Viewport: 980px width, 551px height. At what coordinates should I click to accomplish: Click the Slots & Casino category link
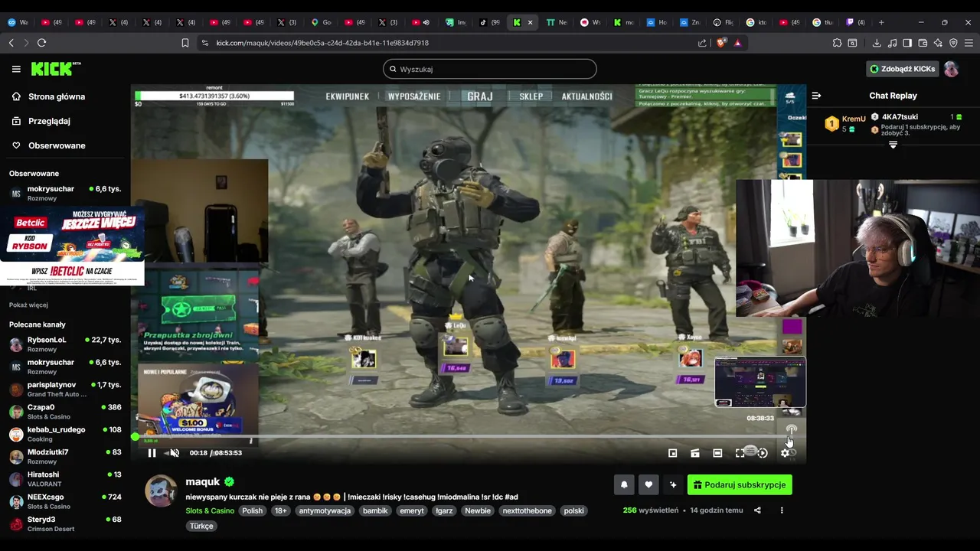point(210,510)
